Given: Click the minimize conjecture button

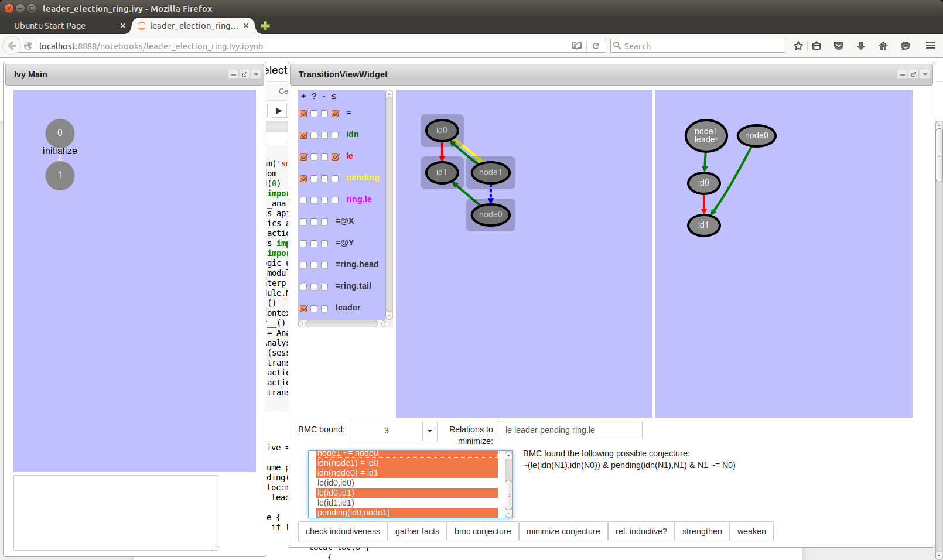Looking at the screenshot, I should [x=563, y=531].
